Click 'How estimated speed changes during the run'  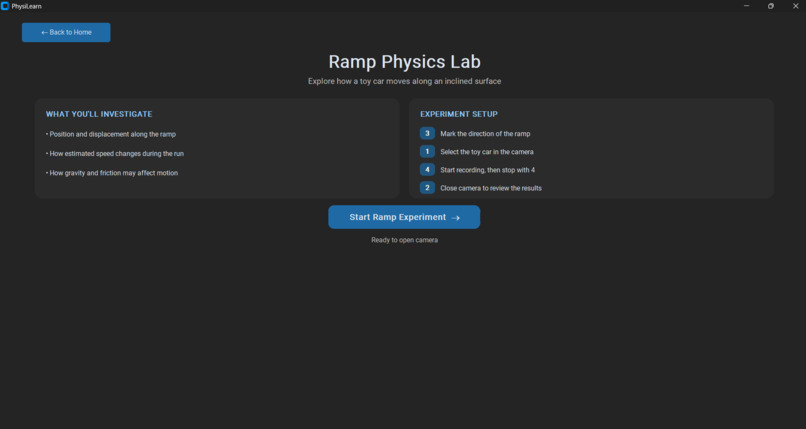click(115, 154)
